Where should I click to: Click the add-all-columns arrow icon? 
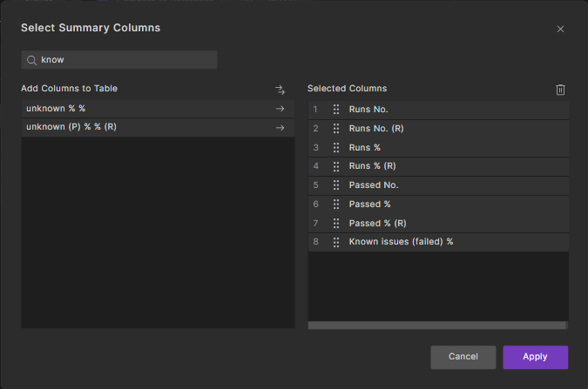(280, 90)
